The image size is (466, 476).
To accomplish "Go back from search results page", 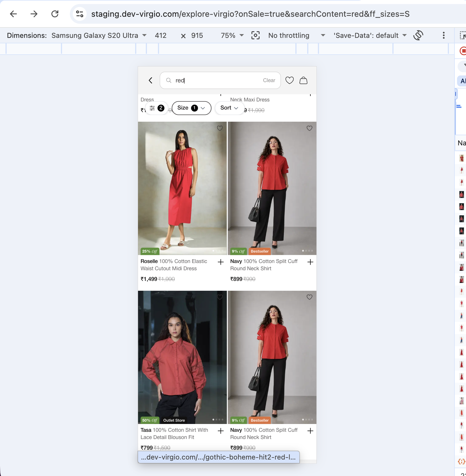I will [x=150, y=80].
